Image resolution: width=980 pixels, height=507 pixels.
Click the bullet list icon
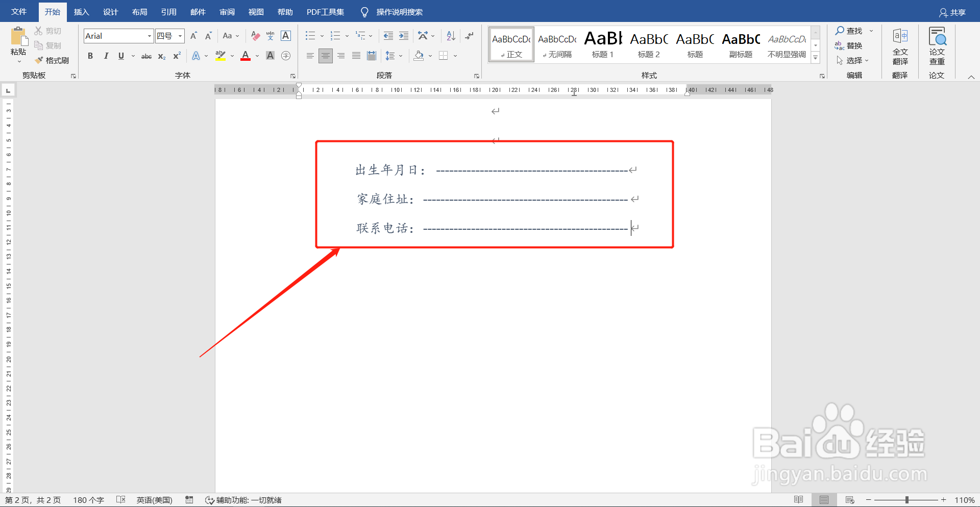(x=310, y=36)
